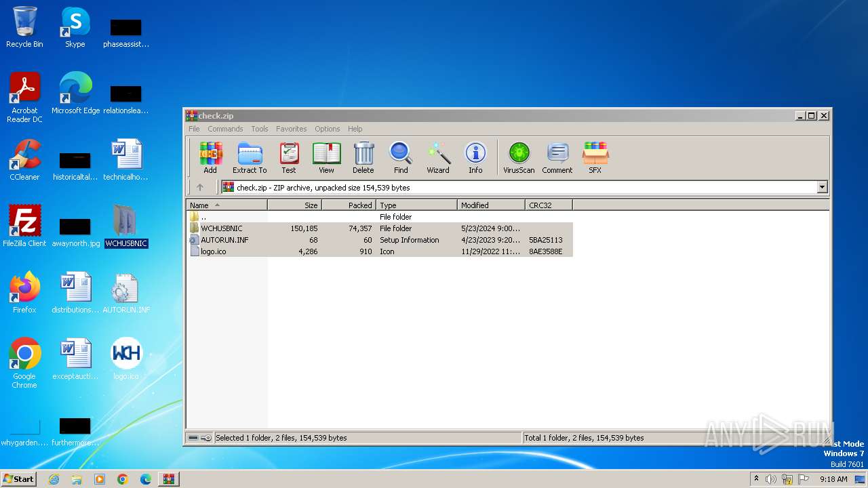Open the Wizard tool

point(438,158)
